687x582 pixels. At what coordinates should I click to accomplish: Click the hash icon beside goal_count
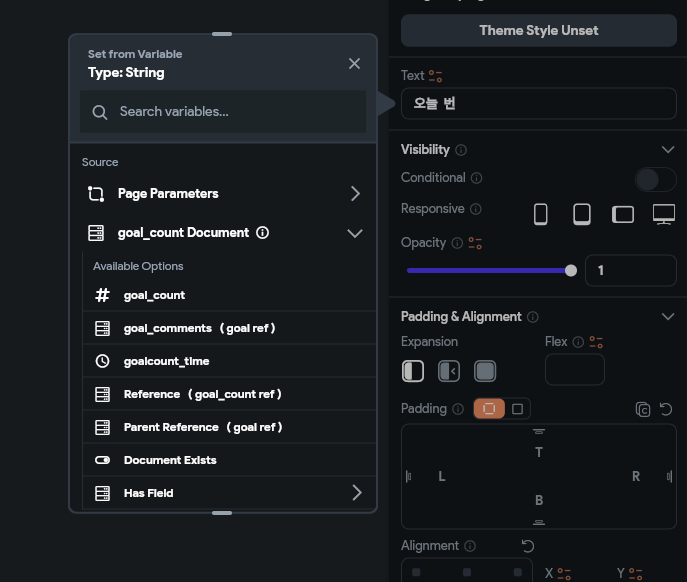(x=102, y=295)
